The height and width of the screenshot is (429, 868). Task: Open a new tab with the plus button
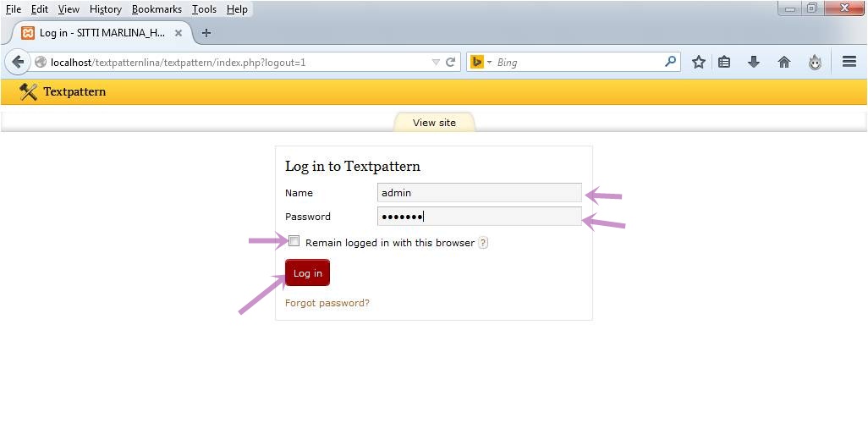click(x=206, y=33)
